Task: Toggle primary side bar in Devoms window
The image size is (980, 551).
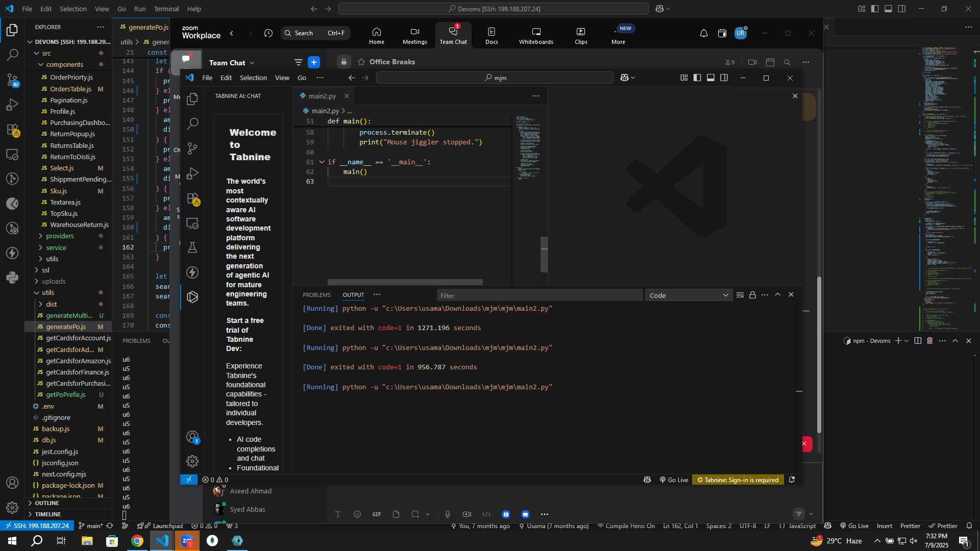Action: tap(875, 9)
